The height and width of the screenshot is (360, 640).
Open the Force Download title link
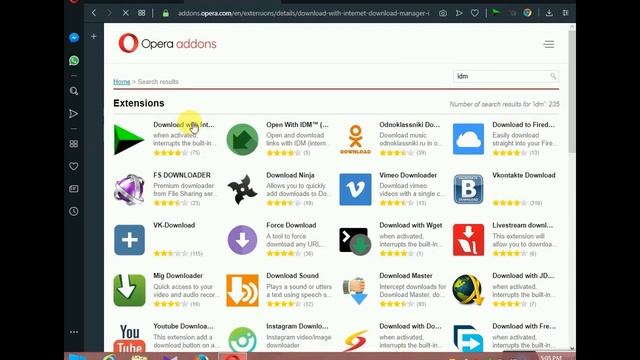291,225
